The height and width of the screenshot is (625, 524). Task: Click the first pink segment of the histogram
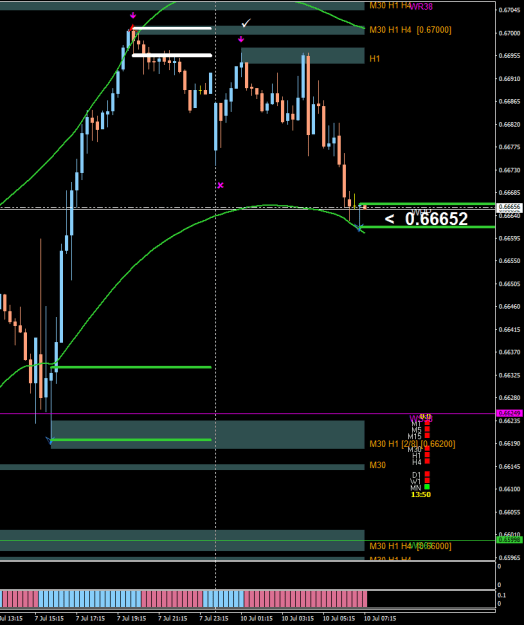click(20, 599)
